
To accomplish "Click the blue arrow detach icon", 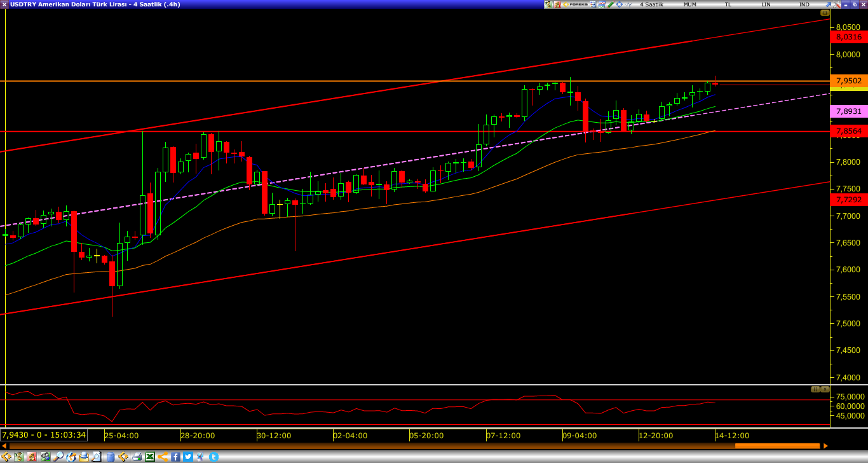I will coord(828,4).
